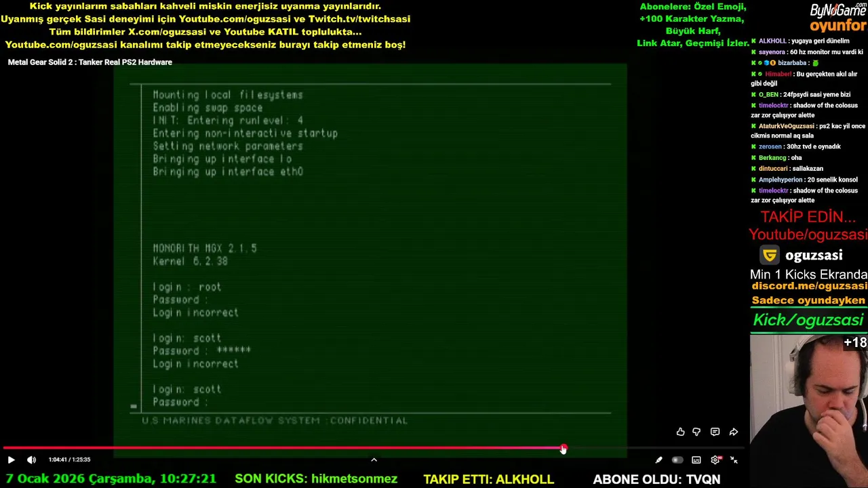The width and height of the screenshot is (868, 488).
Task: Dislike the video with thumbs down
Action: (x=696, y=432)
